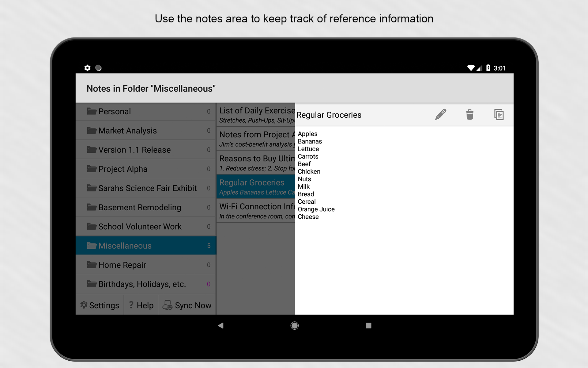588x368 pixels.
Task: Start sync with the cloud sync icon
Action: [x=167, y=305]
